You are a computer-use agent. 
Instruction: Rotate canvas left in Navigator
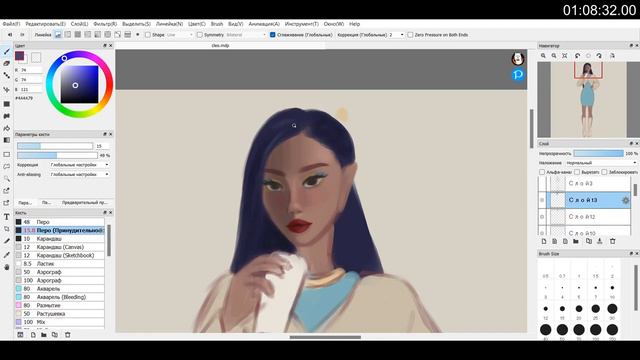578,56
